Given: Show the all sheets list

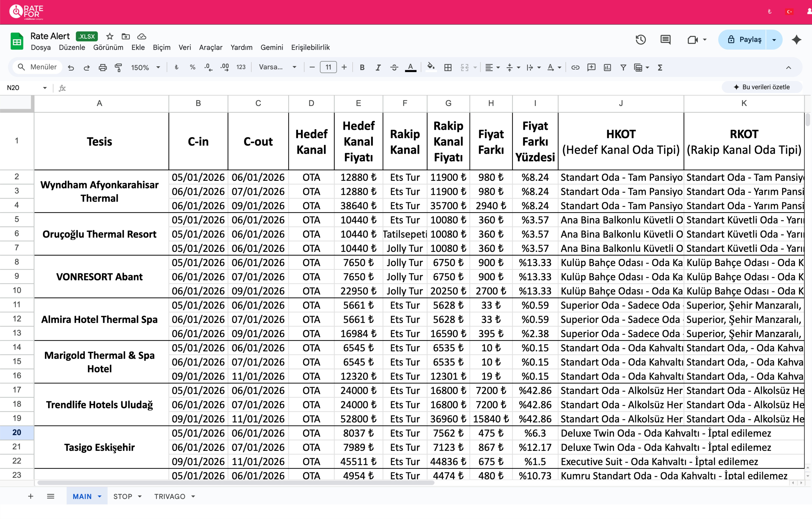Looking at the screenshot, I should (51, 496).
